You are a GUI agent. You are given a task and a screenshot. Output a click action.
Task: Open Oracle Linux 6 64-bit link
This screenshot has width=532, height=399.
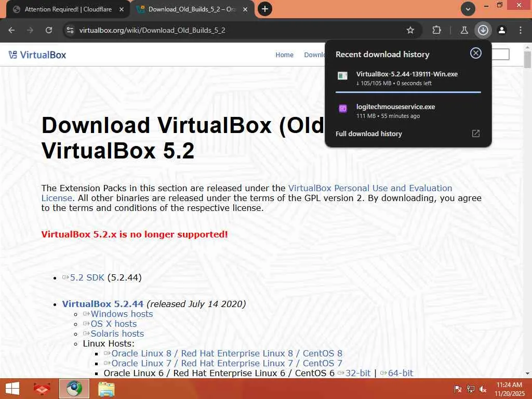tap(401, 373)
